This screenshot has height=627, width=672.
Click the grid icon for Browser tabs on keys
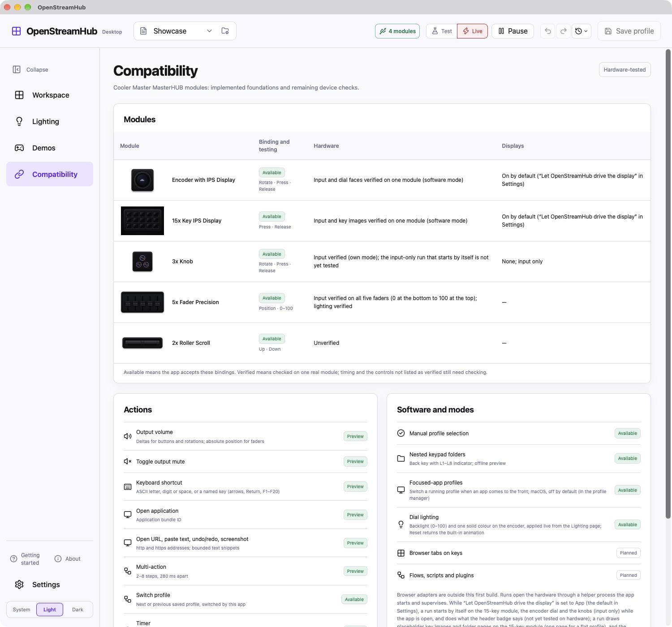pos(401,553)
